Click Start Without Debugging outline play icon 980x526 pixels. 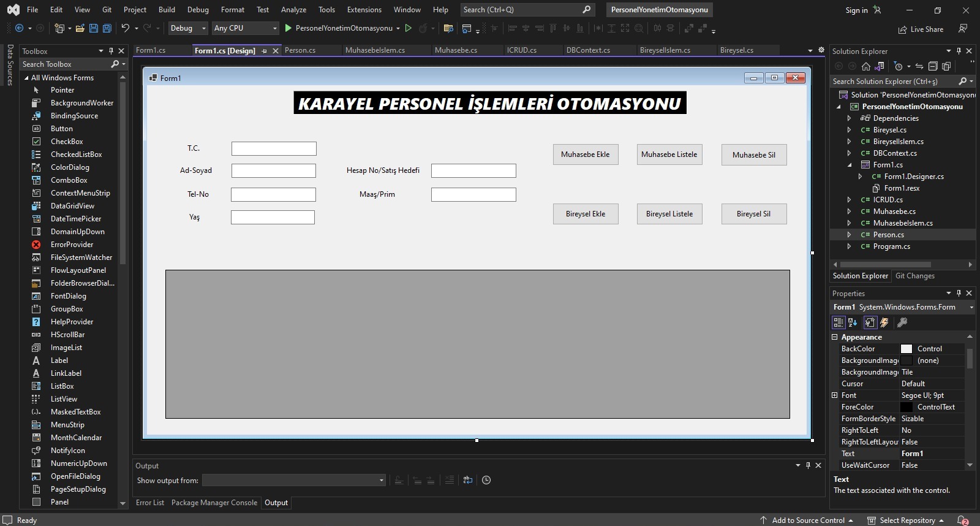point(409,28)
